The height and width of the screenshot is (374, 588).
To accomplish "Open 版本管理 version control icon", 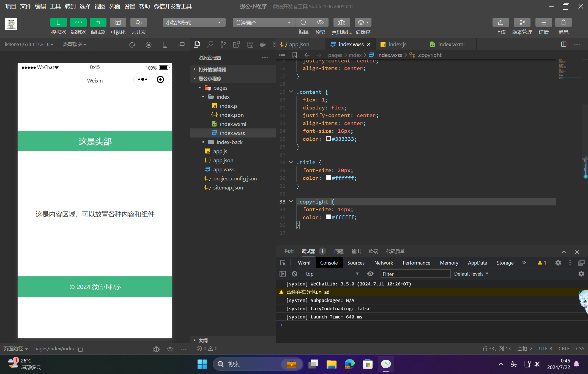I will 522,22.
